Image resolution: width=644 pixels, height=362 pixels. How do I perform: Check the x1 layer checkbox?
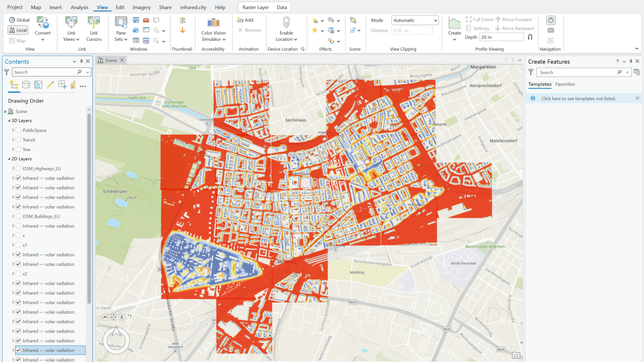[19, 245]
